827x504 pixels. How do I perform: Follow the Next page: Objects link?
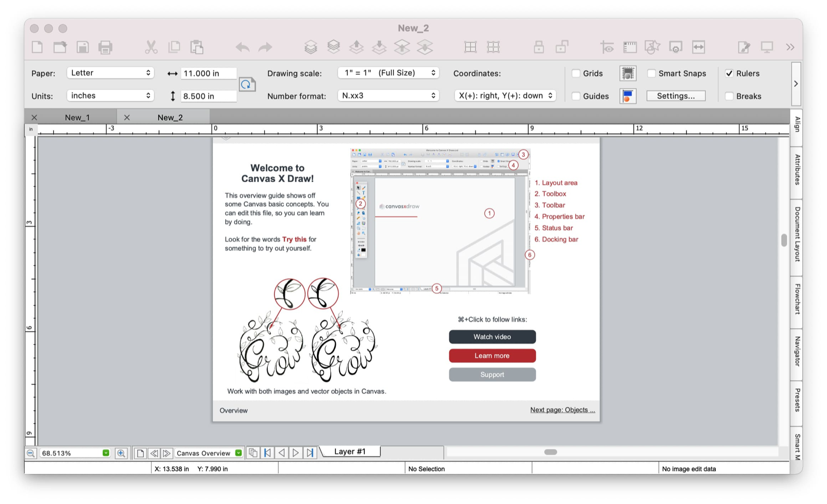(562, 410)
